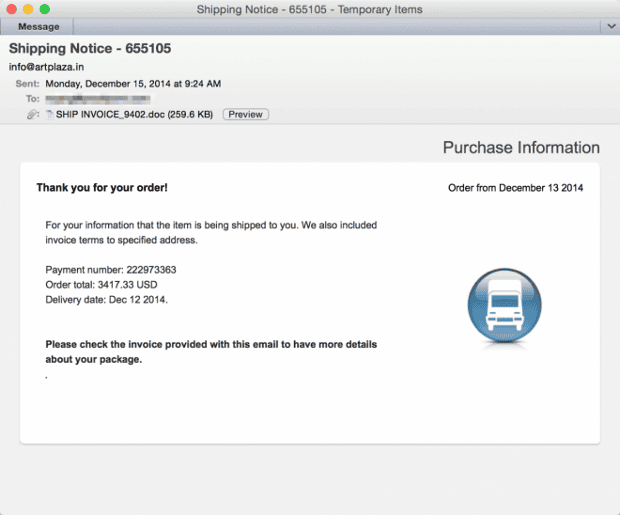Image resolution: width=620 pixels, height=515 pixels.
Task: Minimize the message window with yellow button
Action: [28, 9]
